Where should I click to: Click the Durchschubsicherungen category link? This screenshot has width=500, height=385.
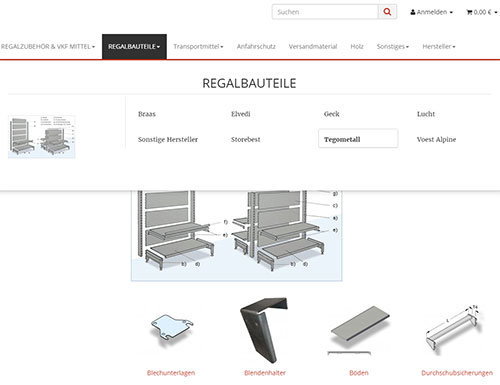coord(457,373)
